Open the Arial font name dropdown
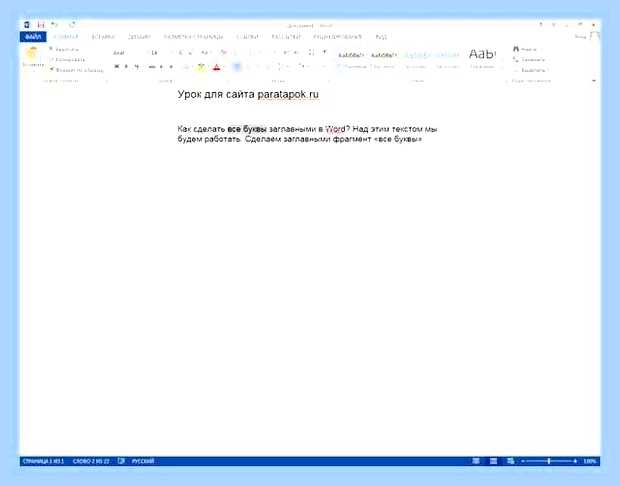Viewport: 620px width, 486px height. click(127, 53)
